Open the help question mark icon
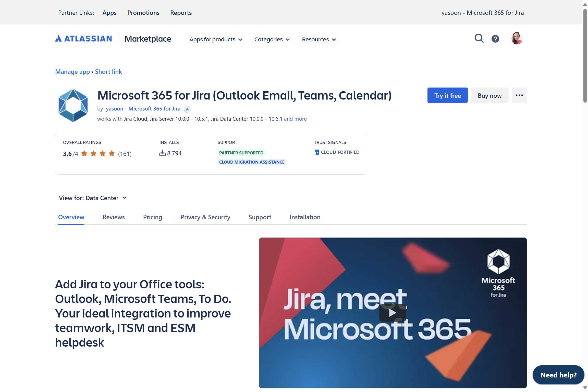This screenshot has height=392, width=588. click(495, 39)
